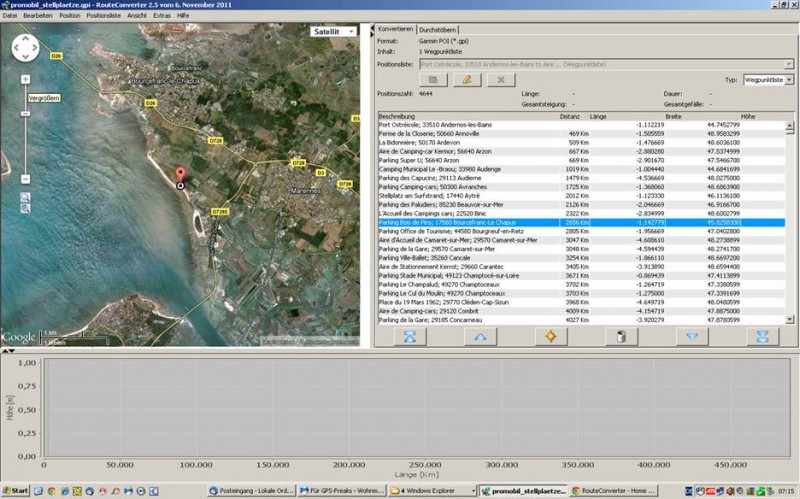Open the Typ Wegpunktliste dropdown
The width and height of the screenshot is (800, 499).
click(x=789, y=79)
